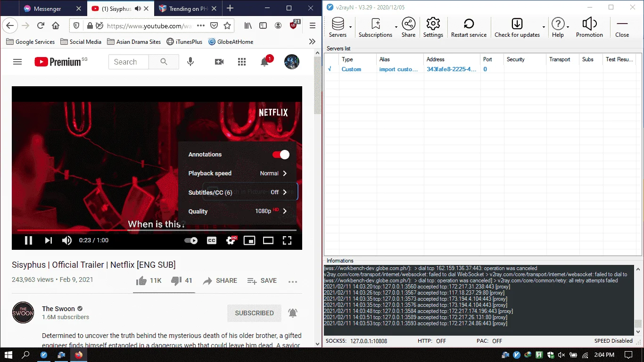Save page to Pocket
The width and height of the screenshot is (644, 362).
(214, 26)
